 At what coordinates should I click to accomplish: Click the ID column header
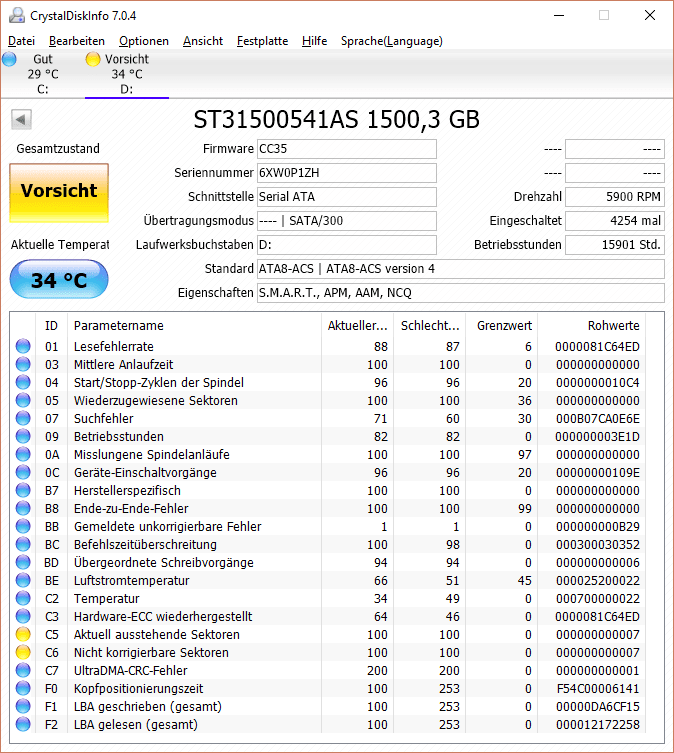51,326
